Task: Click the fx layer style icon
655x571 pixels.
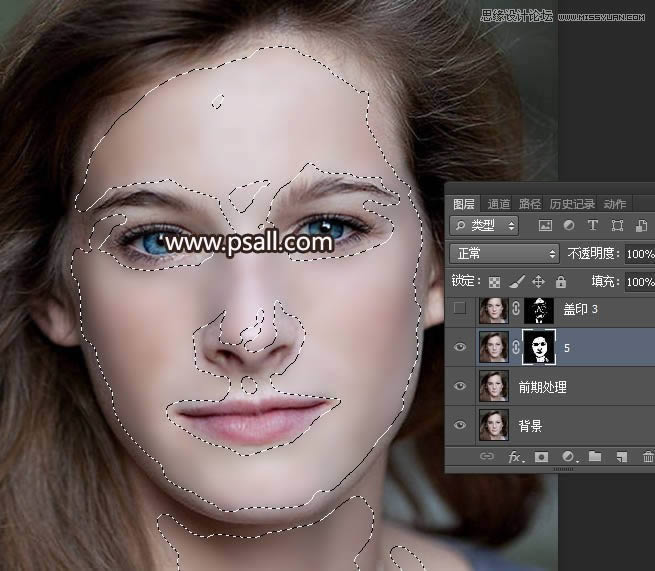Action: (516, 457)
